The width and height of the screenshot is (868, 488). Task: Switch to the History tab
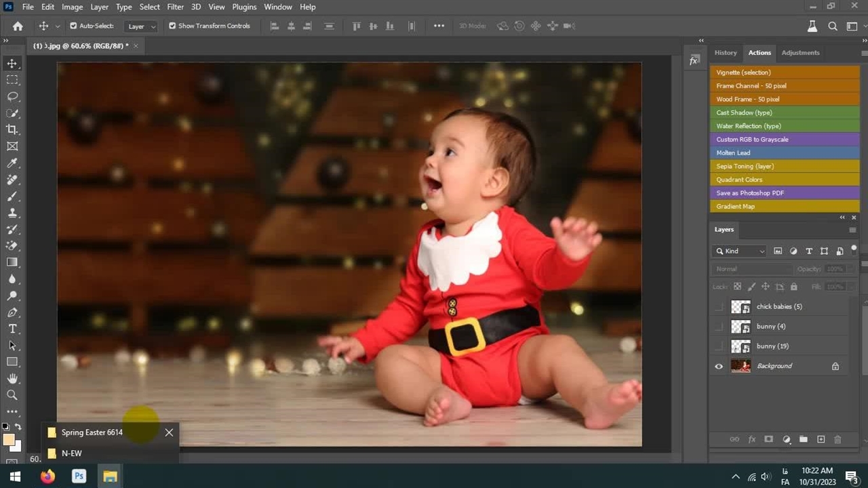725,53
